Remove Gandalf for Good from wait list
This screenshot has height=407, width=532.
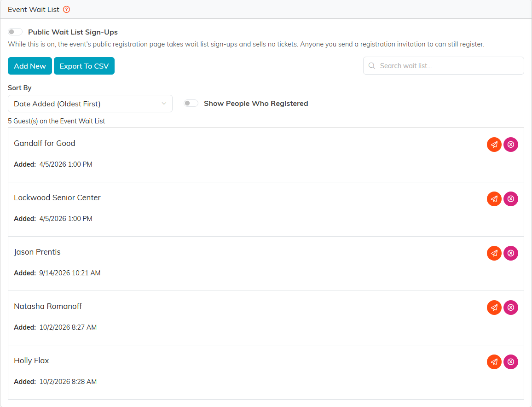[x=511, y=145]
